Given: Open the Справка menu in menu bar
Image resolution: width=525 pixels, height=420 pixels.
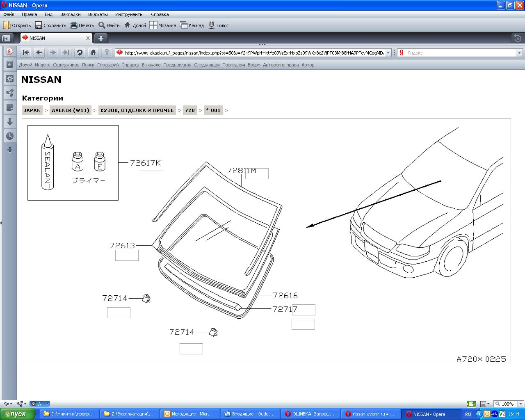Looking at the screenshot, I should pyautogui.click(x=160, y=14).
